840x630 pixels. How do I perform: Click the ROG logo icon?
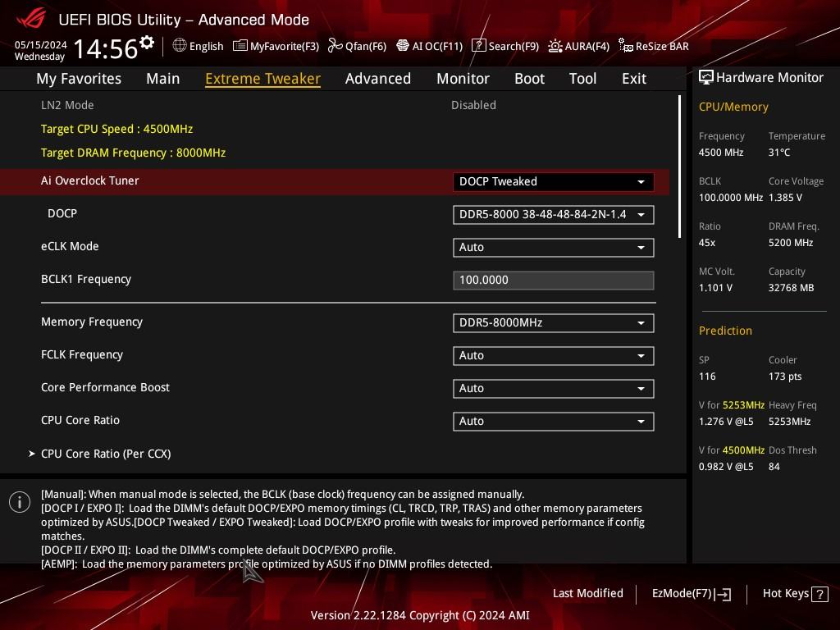point(32,19)
